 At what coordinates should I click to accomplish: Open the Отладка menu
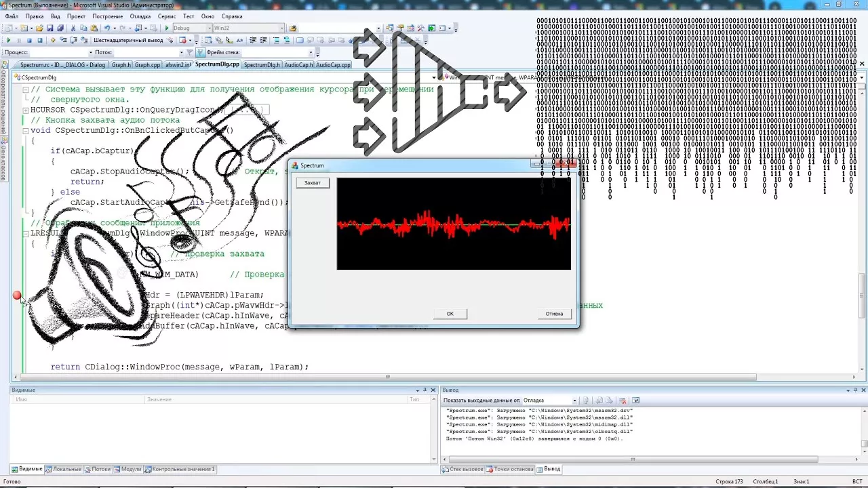(140, 16)
